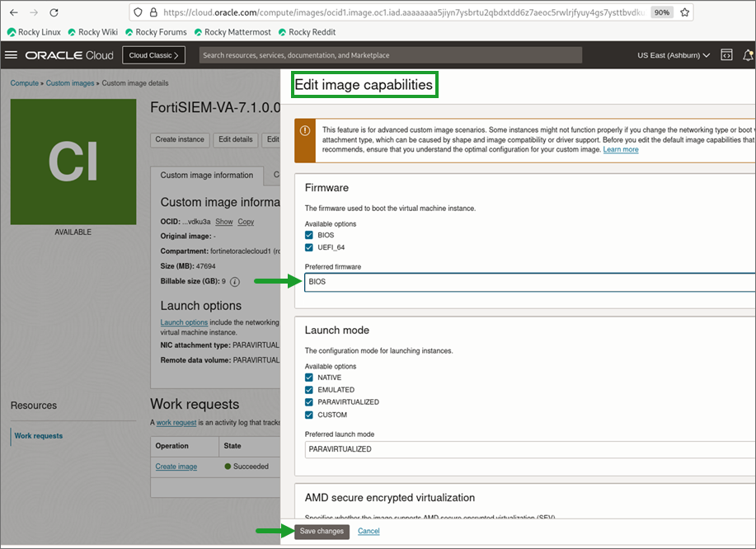
Task: Open Oracle Cloud notifications bell
Action: [748, 55]
